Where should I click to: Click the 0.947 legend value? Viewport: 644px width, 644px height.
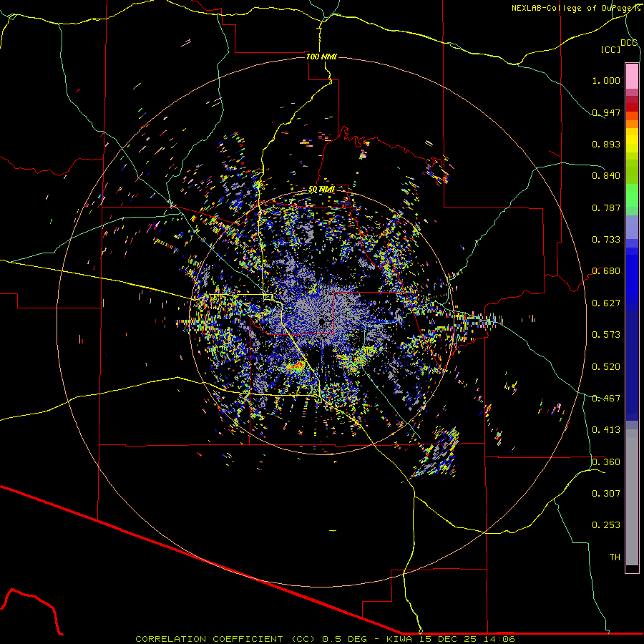tap(606, 112)
